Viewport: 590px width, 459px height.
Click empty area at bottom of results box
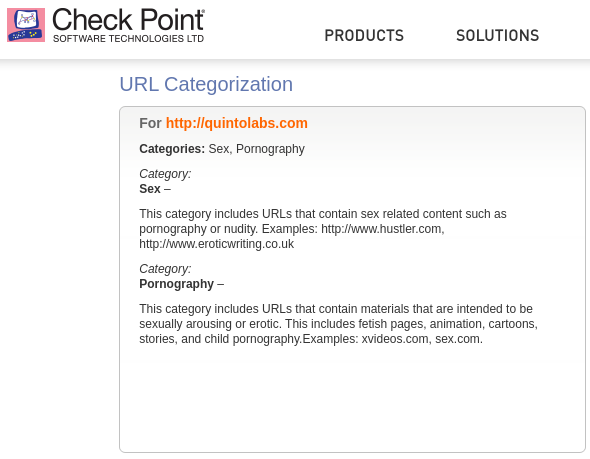click(x=352, y=403)
